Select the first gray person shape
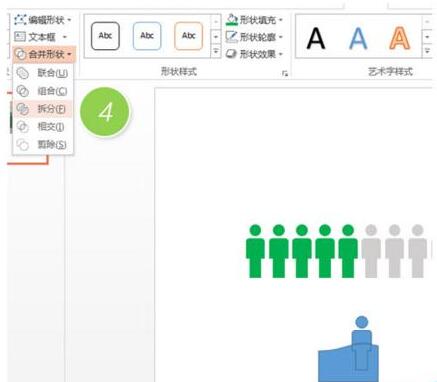Viewport: 437px width, 382px height. 371,251
